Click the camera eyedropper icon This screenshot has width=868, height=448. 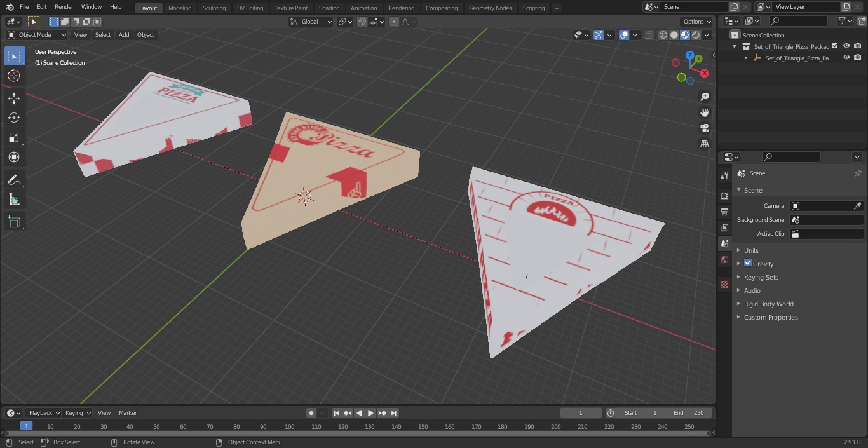(857, 206)
